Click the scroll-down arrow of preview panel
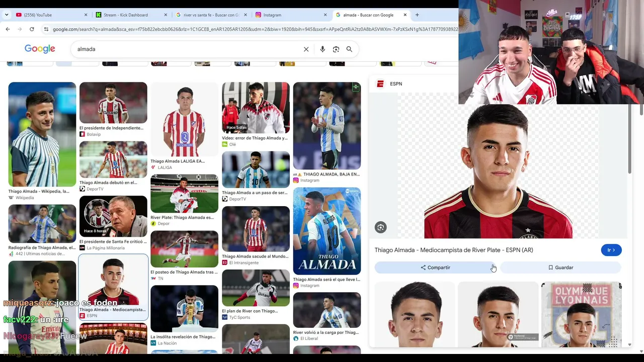The image size is (644, 362). click(630, 344)
